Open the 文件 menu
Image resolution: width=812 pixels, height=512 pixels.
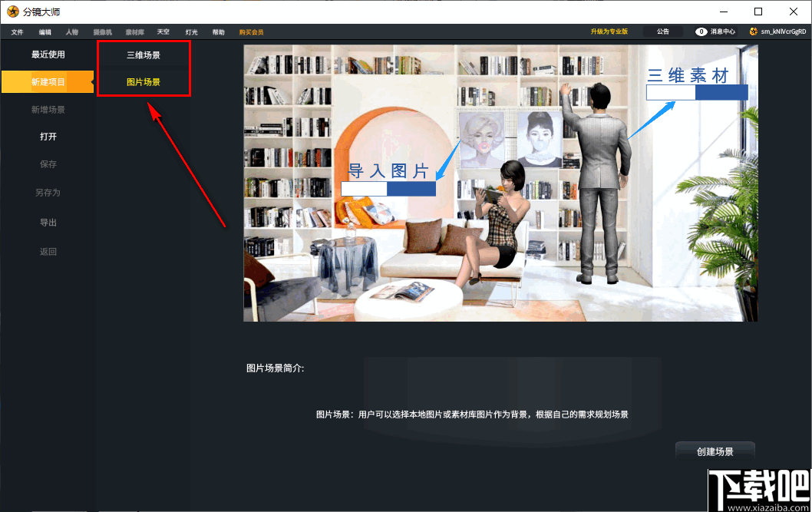point(17,32)
